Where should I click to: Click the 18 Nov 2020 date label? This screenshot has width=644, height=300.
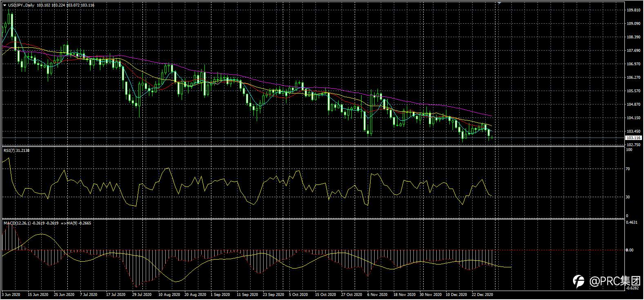(x=404, y=294)
